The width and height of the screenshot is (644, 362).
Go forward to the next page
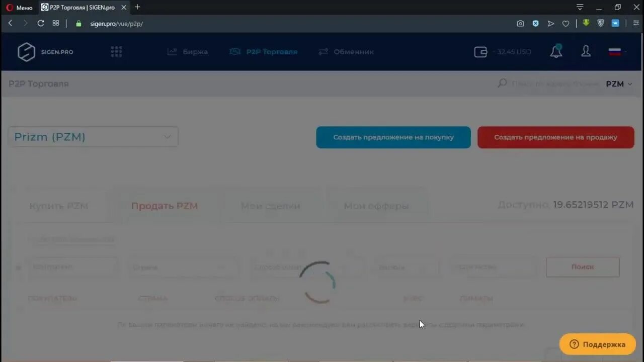click(x=25, y=23)
